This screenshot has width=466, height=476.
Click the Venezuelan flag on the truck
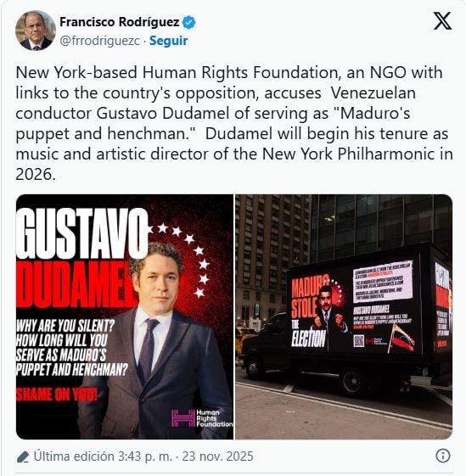point(401,339)
